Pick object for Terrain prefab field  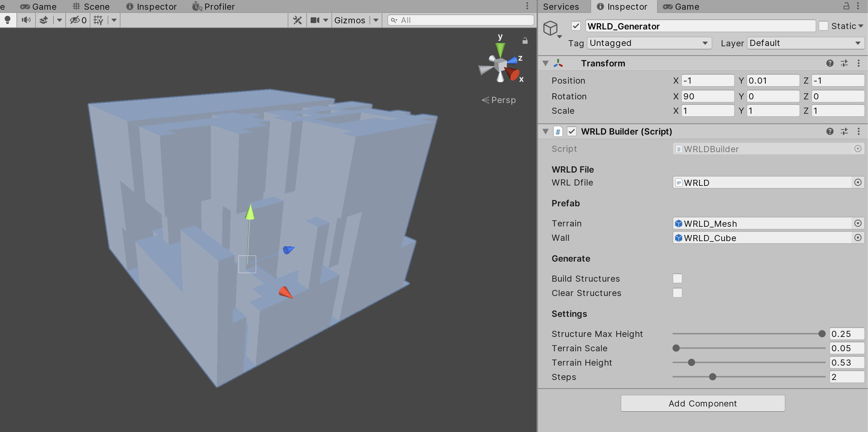(x=858, y=224)
